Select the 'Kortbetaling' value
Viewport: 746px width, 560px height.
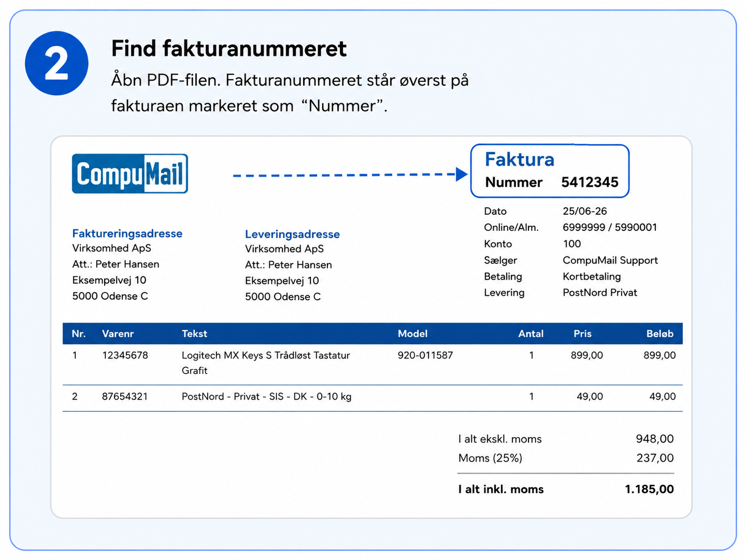(x=591, y=277)
